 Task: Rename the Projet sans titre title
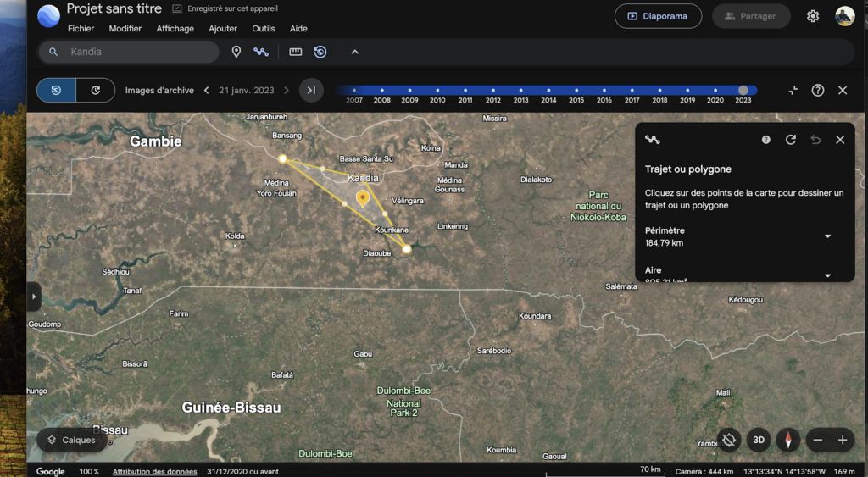point(114,8)
